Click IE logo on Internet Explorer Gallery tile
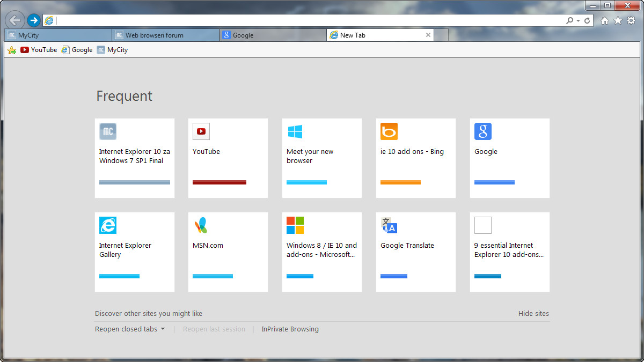The image size is (644, 362). pyautogui.click(x=108, y=225)
